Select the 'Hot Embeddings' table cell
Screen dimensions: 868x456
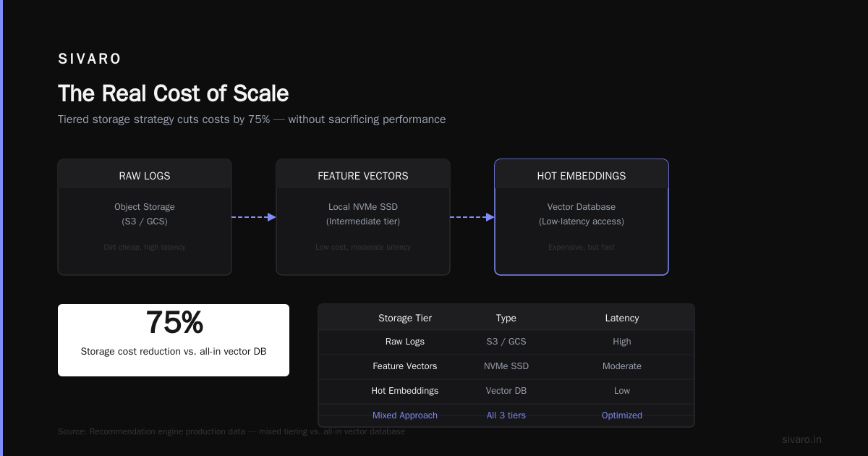pyautogui.click(x=405, y=391)
